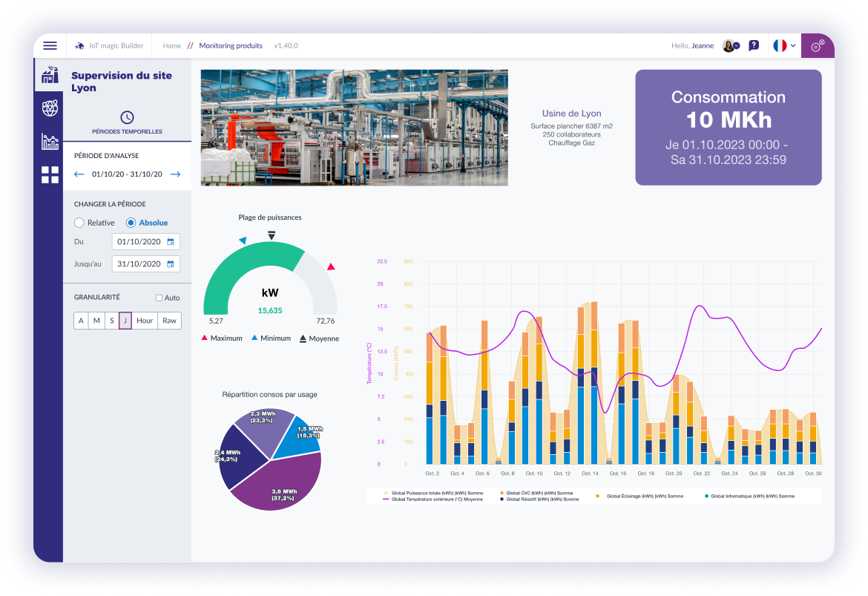Select the Relative period radio button
The width and height of the screenshot is (868, 596).
tap(79, 223)
